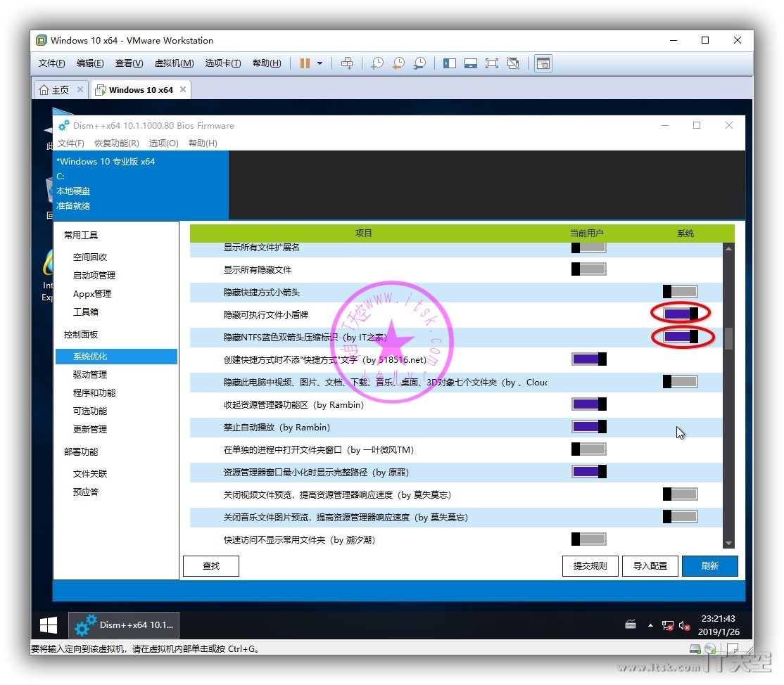Go to 空间回收 in sidebar
The height and width of the screenshot is (685, 784).
[90, 257]
